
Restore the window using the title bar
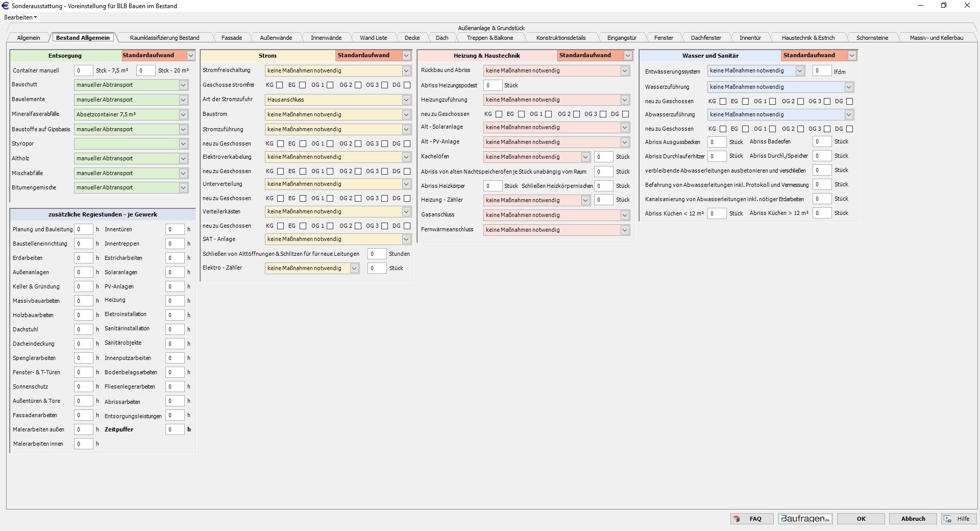pyautogui.click(x=944, y=6)
